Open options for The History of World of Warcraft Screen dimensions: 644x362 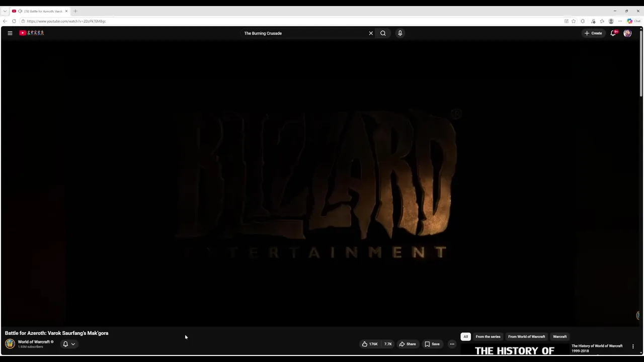pyautogui.click(x=633, y=346)
